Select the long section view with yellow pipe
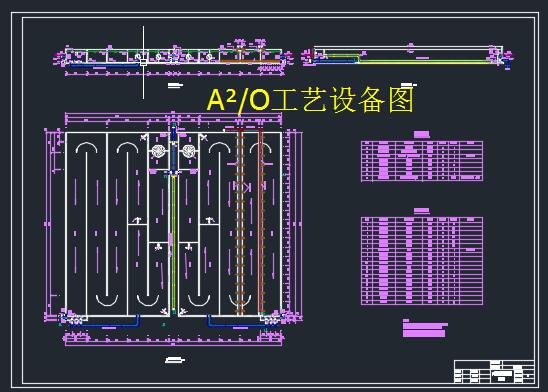 click(408, 56)
